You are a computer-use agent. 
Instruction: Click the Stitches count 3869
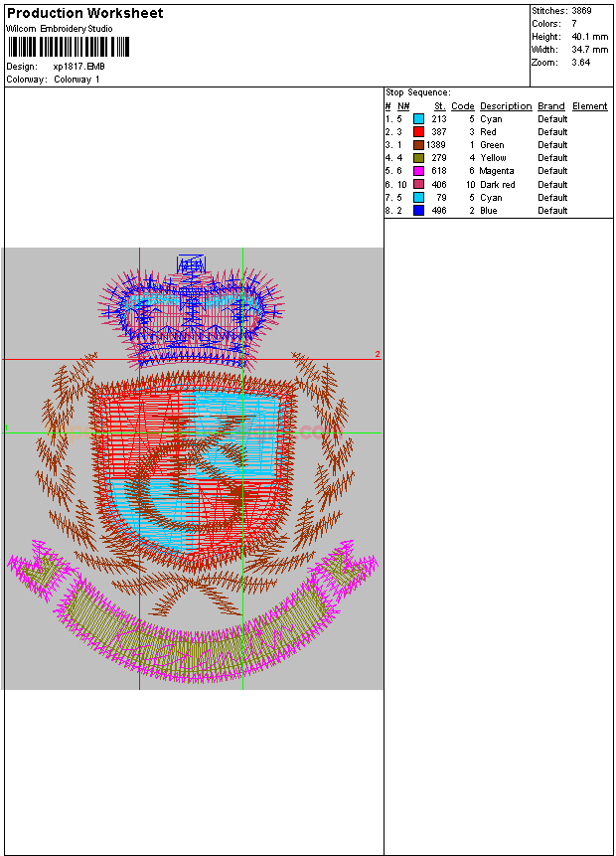coord(583,11)
